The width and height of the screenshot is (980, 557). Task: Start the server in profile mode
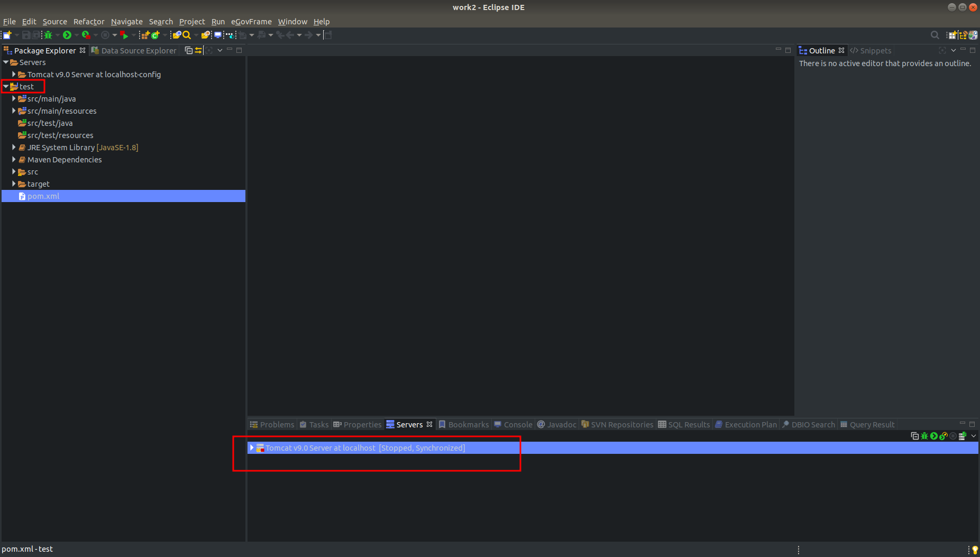(x=944, y=436)
